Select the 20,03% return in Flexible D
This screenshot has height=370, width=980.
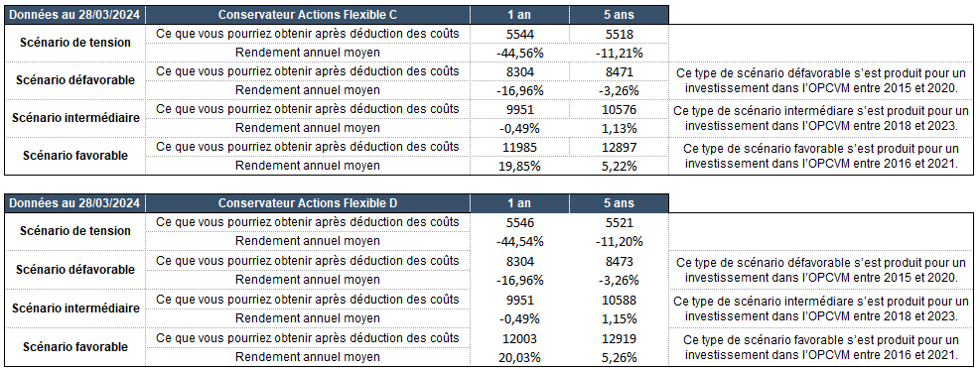519,357
